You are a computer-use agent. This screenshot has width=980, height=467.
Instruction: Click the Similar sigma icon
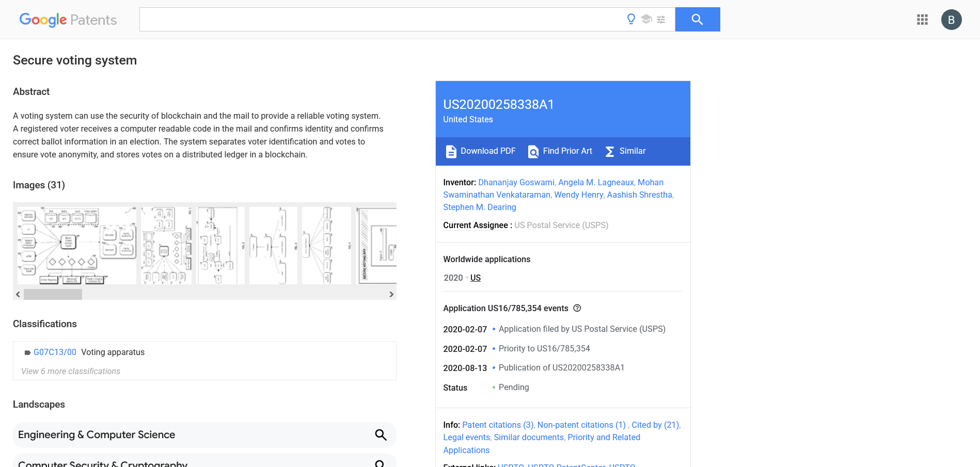pyautogui.click(x=610, y=151)
